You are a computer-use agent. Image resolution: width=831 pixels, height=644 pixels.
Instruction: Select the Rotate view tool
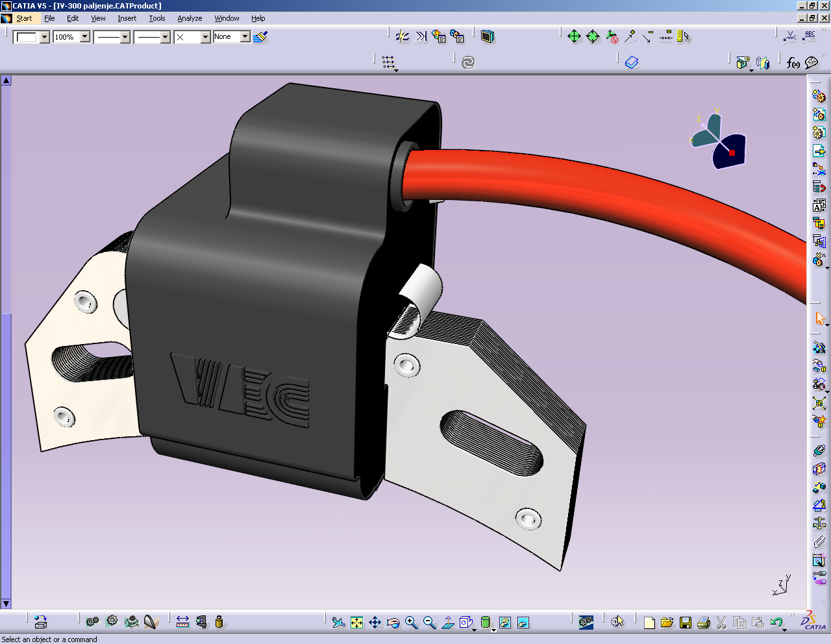coord(393,623)
